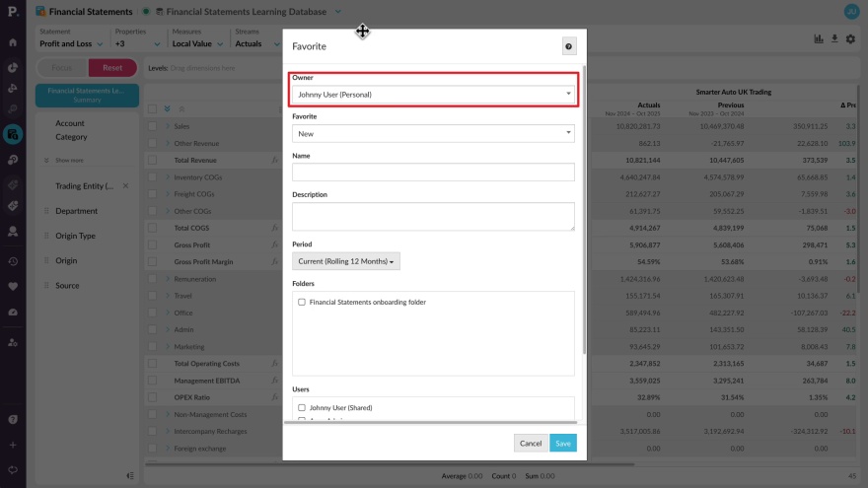The width and height of the screenshot is (868, 488).
Task: Open the Measures Local Value menu
Action: click(x=197, y=43)
